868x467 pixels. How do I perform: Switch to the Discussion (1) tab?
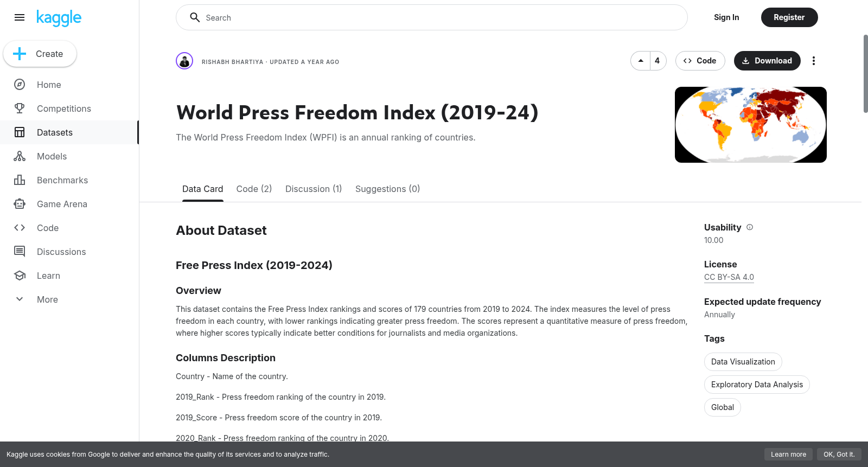tap(314, 189)
